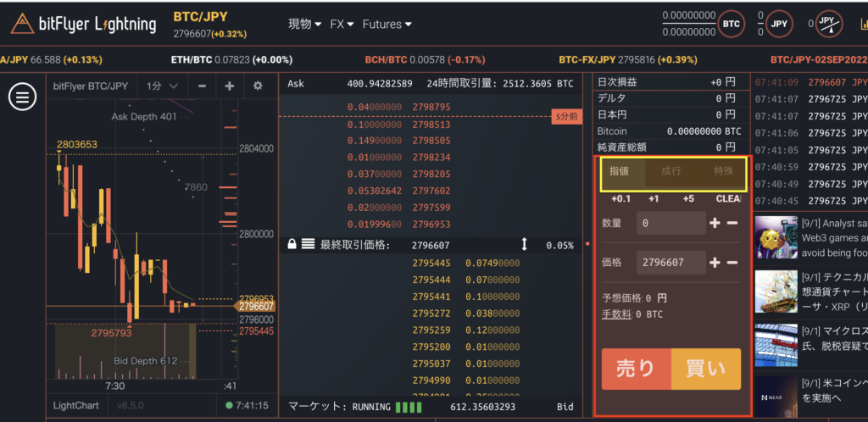Select ETH/BTC ticker in the ticker bar

[232, 59]
